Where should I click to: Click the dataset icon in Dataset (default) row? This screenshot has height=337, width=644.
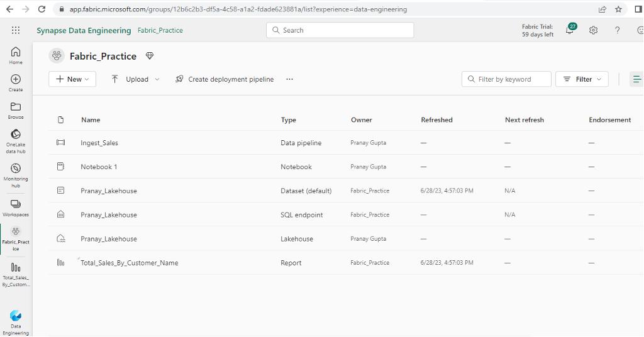(x=61, y=190)
